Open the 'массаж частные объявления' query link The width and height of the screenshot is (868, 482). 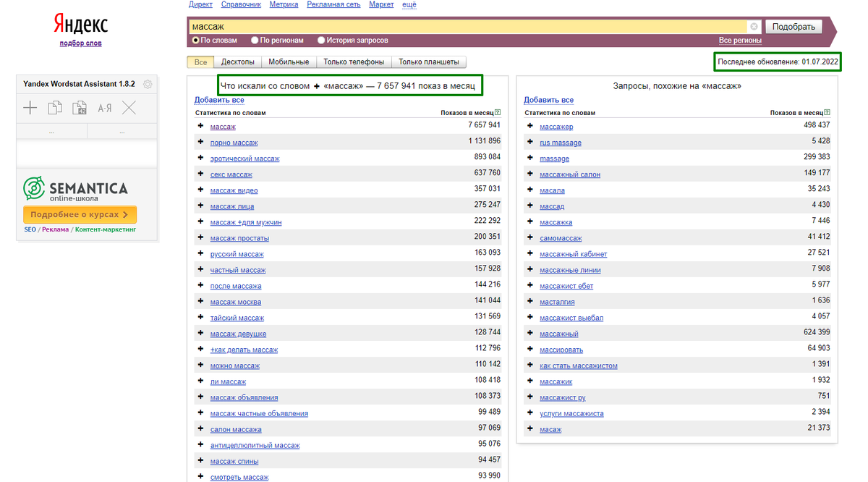click(x=259, y=413)
